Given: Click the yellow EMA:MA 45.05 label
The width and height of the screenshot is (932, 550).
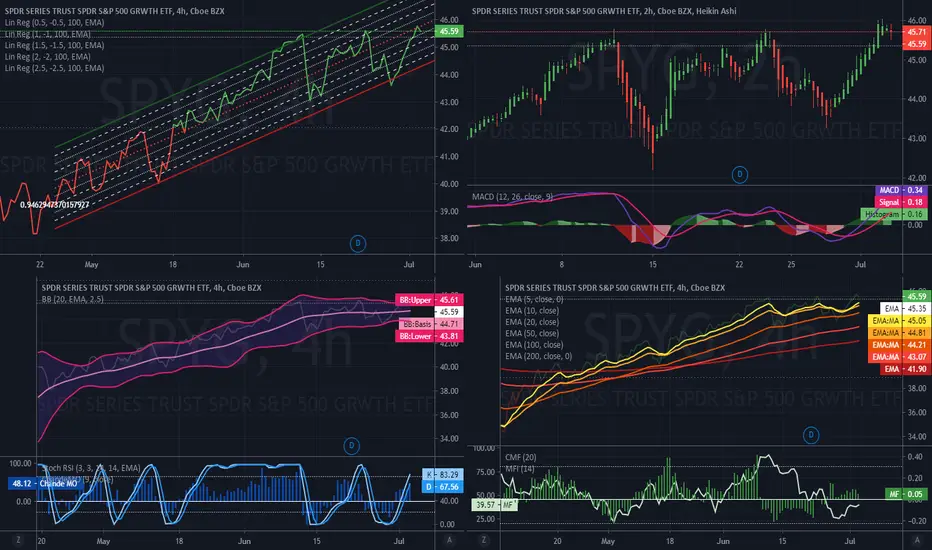Looking at the screenshot, I should tap(899, 320).
